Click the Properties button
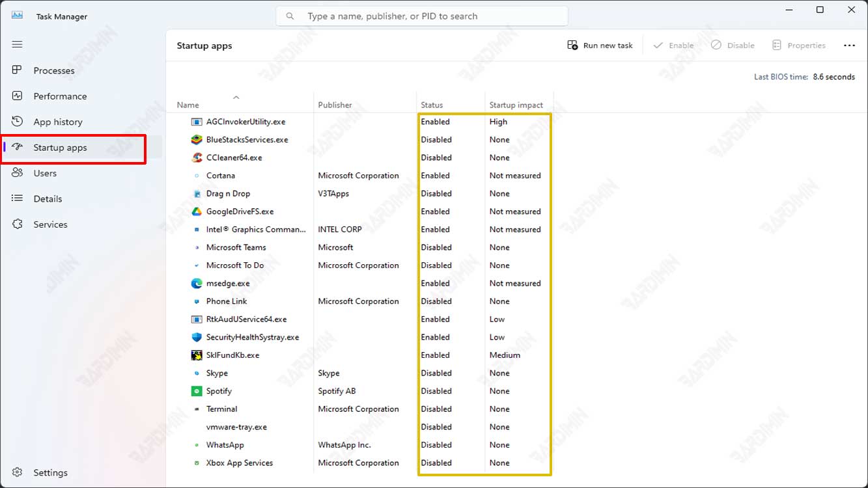Viewport: 868px width, 488px height. coord(799,46)
